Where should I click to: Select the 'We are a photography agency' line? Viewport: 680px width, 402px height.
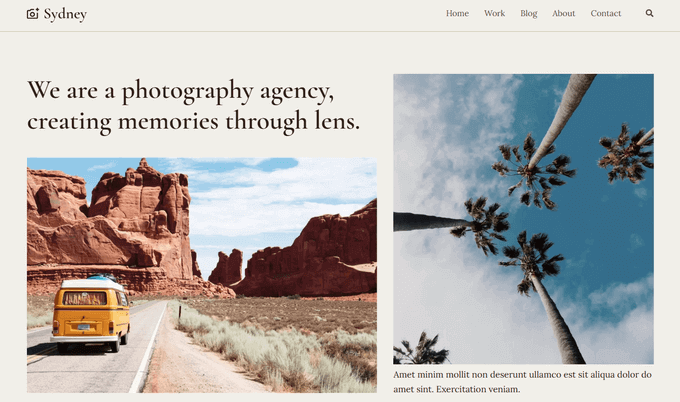click(x=180, y=91)
